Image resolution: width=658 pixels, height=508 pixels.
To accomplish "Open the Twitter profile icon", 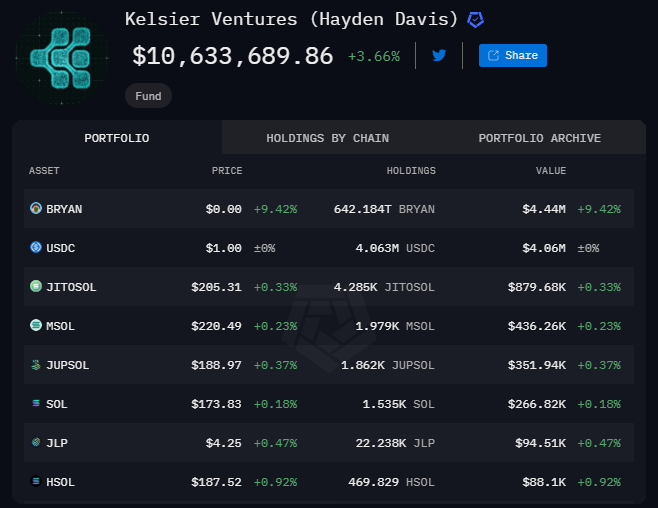I will coord(439,56).
